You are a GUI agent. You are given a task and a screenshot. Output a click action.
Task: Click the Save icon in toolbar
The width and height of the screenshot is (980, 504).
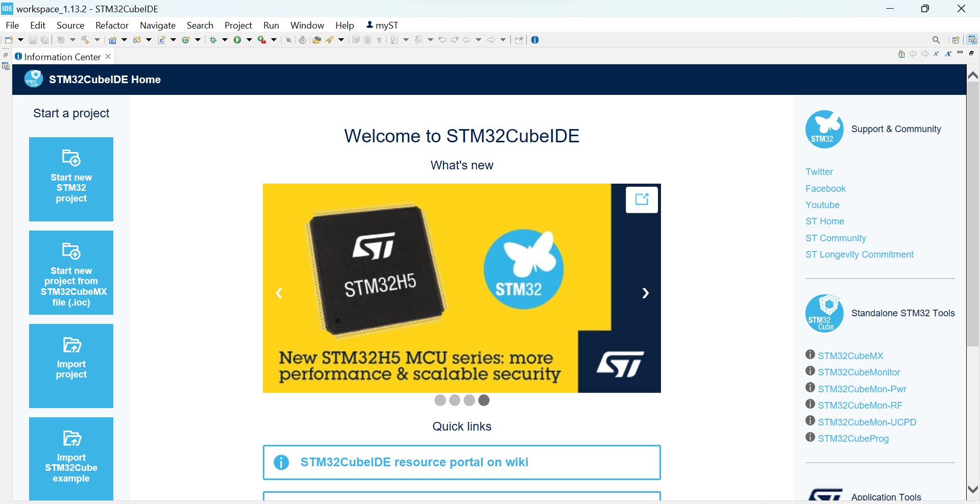33,40
